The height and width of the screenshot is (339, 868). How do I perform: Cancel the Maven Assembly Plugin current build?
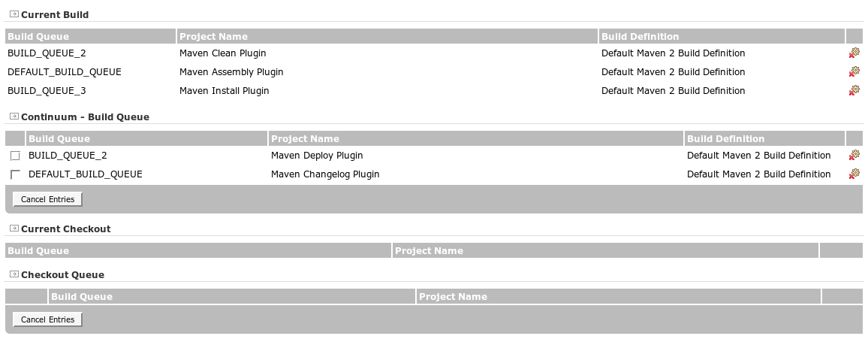854,72
